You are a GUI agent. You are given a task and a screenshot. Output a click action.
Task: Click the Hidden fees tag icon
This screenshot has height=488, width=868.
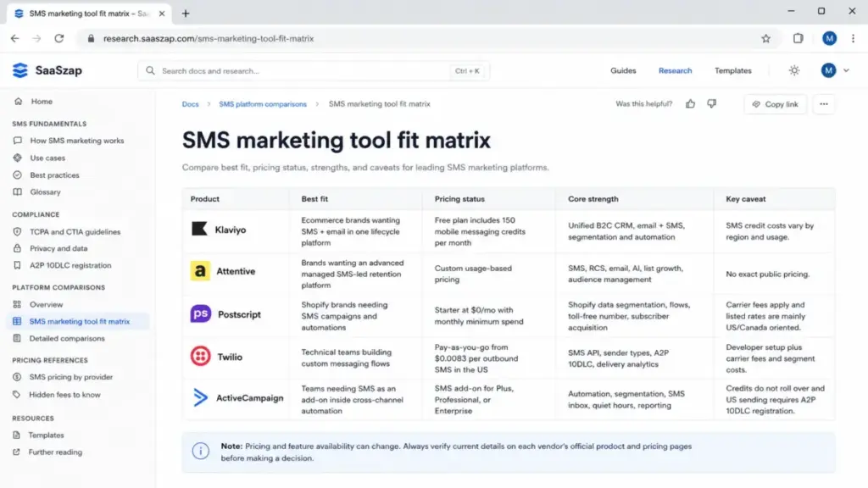point(17,395)
